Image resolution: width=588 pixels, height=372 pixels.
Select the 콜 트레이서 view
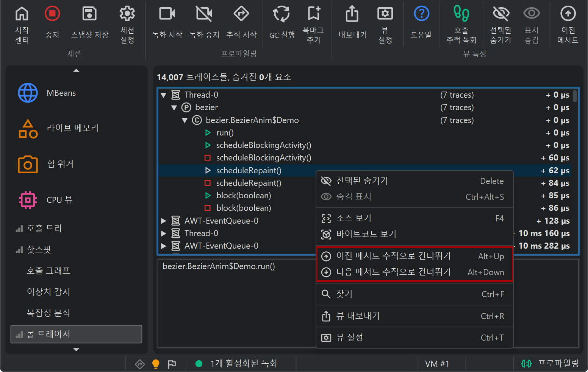(76, 334)
